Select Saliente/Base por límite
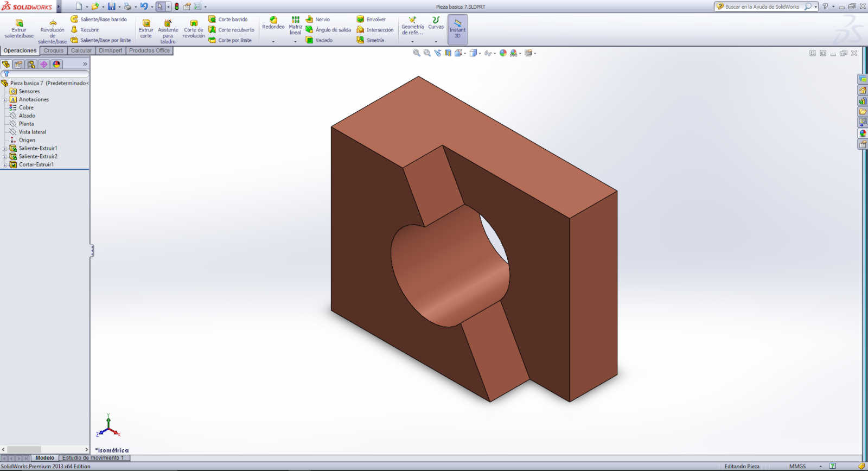 (x=101, y=40)
